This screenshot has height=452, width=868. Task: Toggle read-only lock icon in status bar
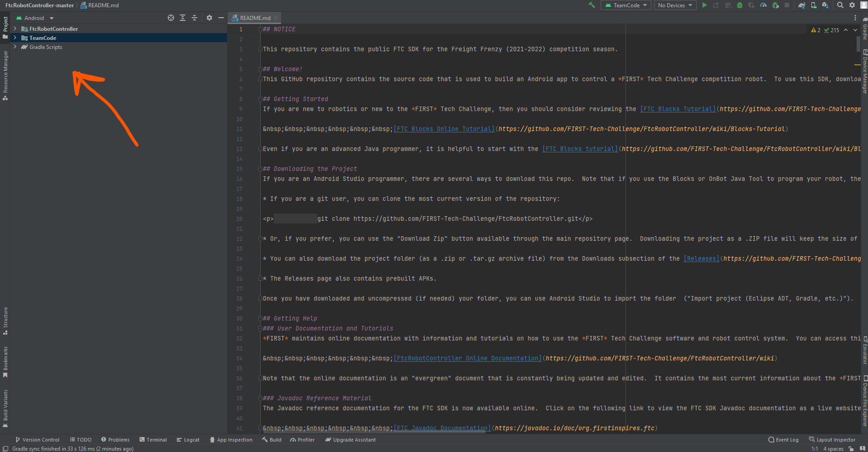point(851,449)
